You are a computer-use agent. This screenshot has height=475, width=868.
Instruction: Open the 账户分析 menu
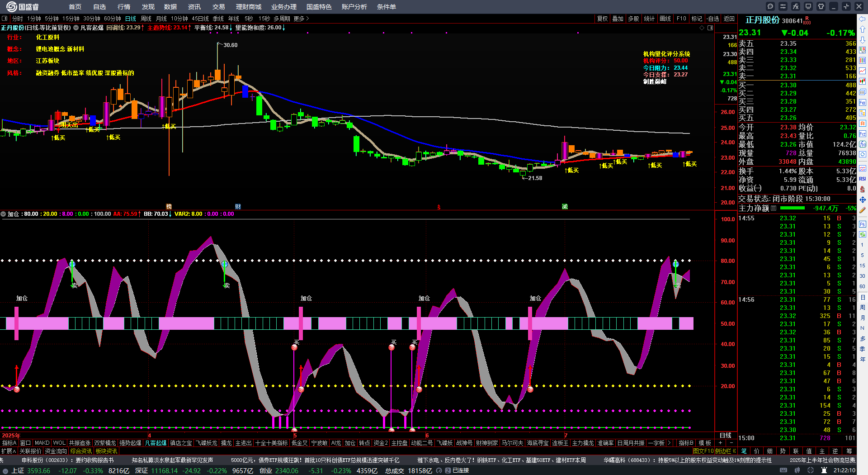[x=354, y=7]
